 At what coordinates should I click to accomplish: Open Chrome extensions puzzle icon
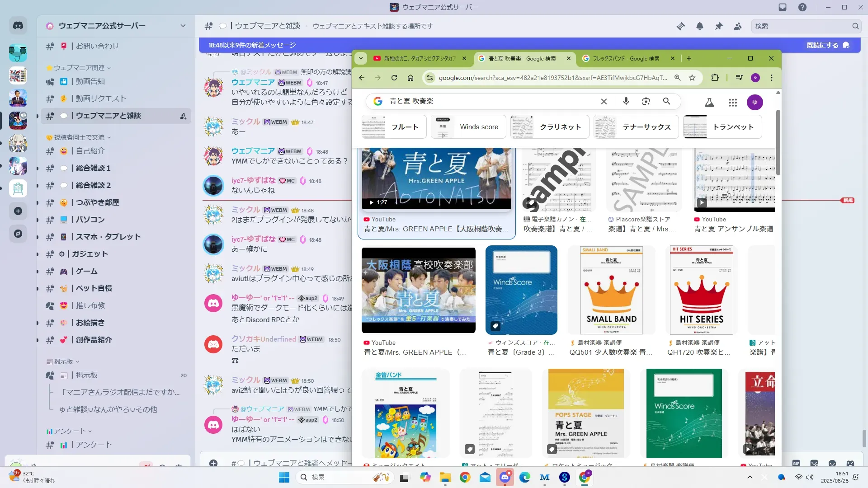[x=715, y=78]
